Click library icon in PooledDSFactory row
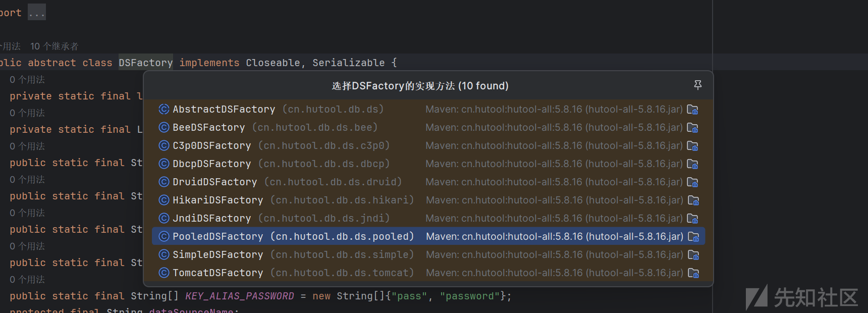The image size is (868, 313). click(x=693, y=237)
